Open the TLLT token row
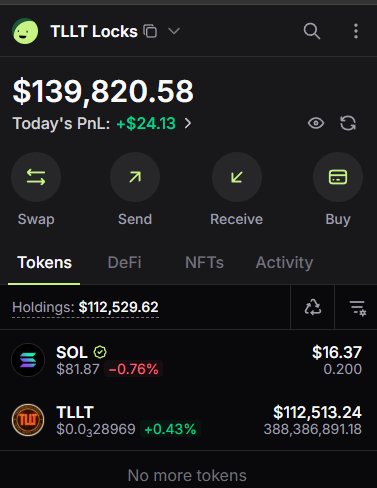Image resolution: width=377 pixels, height=488 pixels. point(188,420)
